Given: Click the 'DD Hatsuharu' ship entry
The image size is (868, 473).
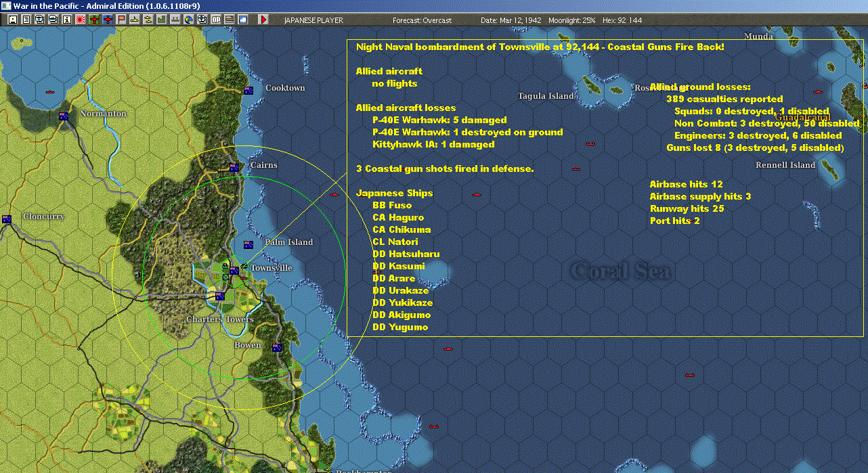Looking at the screenshot, I should click(406, 254).
